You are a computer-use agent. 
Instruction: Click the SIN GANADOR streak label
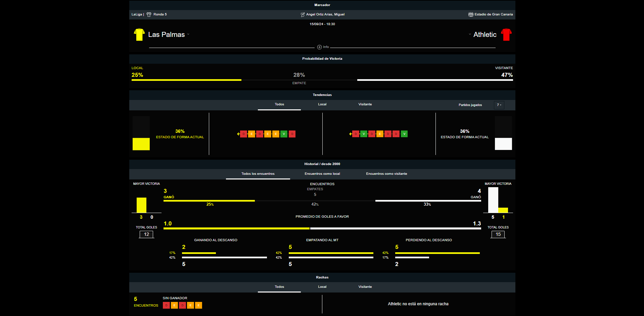175,298
